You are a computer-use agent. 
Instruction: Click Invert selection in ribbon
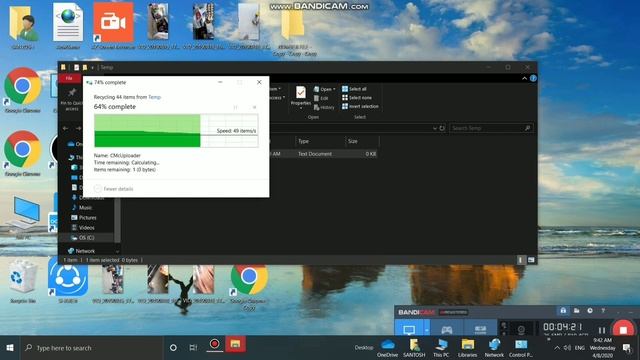[x=360, y=106]
